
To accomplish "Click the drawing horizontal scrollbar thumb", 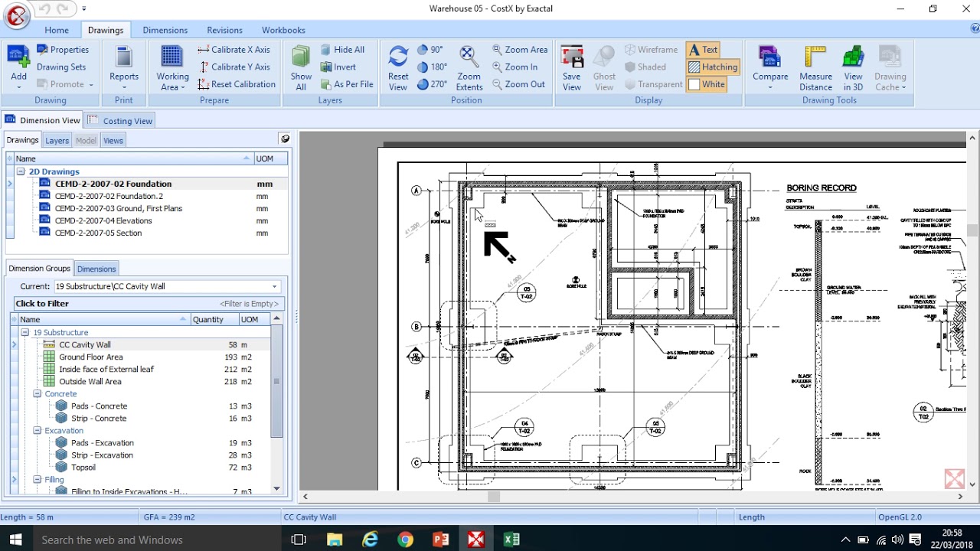I will point(494,497).
